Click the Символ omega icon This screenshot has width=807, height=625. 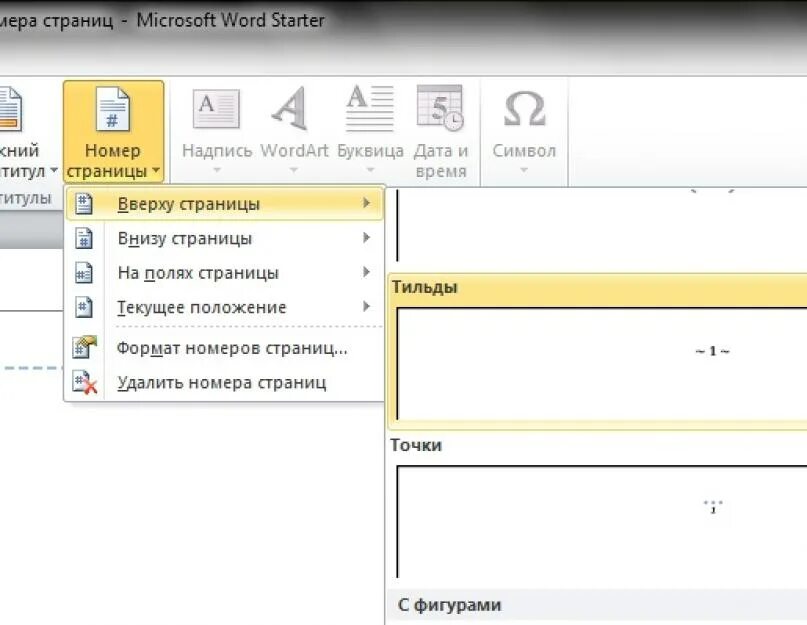pyautogui.click(x=524, y=109)
